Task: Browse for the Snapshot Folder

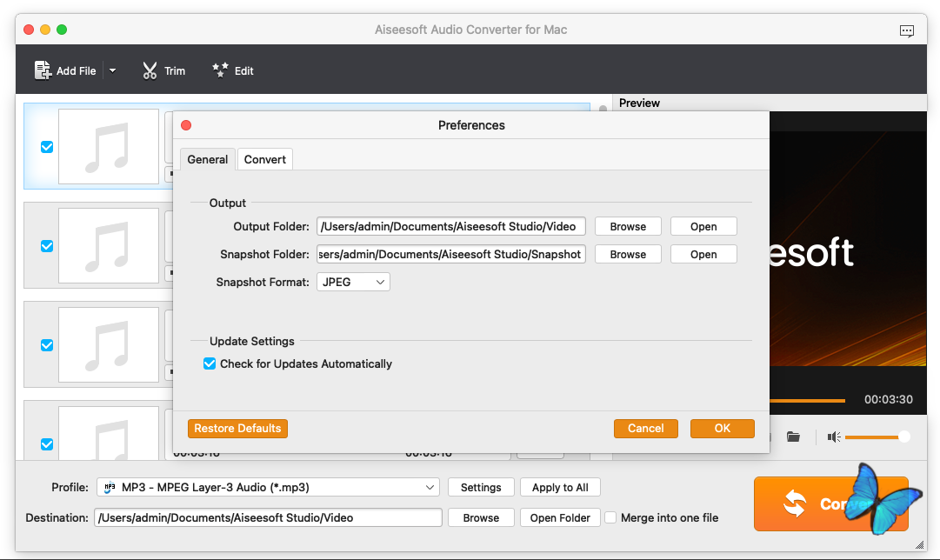Action: (628, 254)
